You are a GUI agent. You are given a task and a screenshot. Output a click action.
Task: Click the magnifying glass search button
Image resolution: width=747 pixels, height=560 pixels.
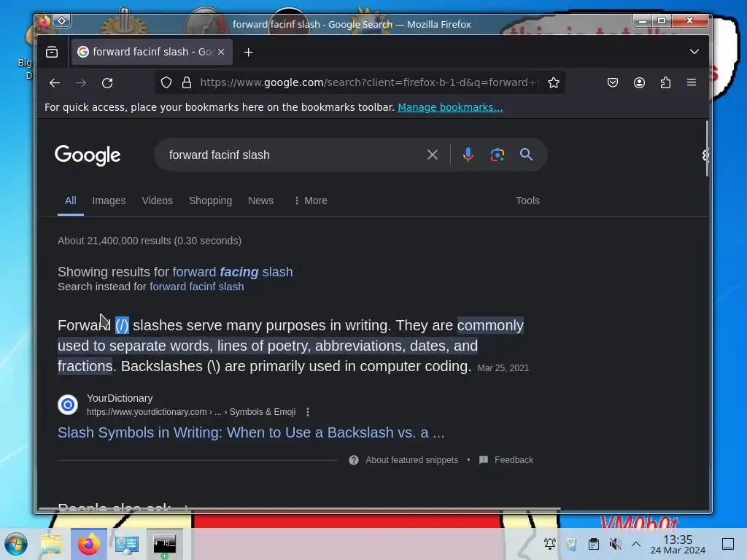pyautogui.click(x=526, y=155)
